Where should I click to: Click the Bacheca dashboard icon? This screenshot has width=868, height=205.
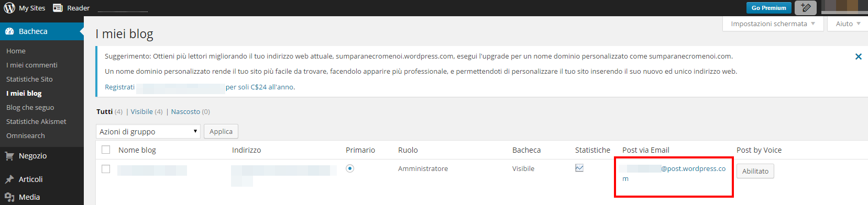[x=9, y=31]
